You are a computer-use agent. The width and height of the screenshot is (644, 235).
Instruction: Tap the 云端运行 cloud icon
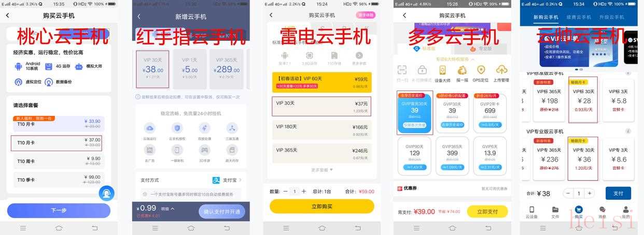pyautogui.click(x=150, y=128)
